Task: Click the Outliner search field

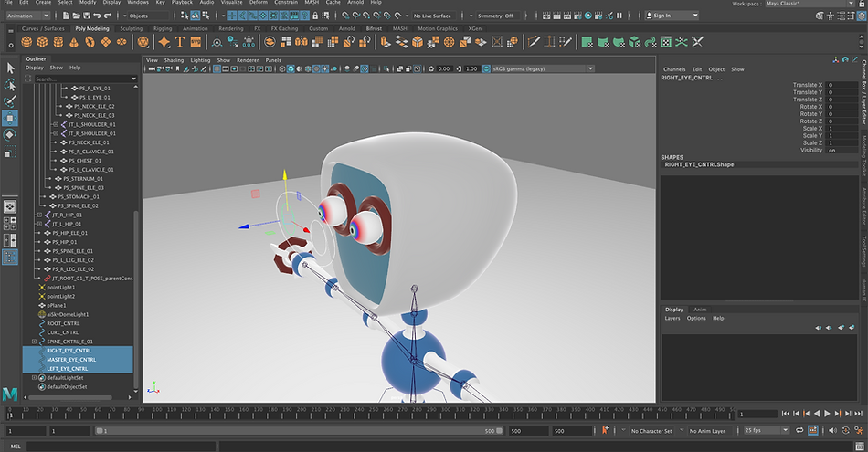Action: tap(85, 79)
